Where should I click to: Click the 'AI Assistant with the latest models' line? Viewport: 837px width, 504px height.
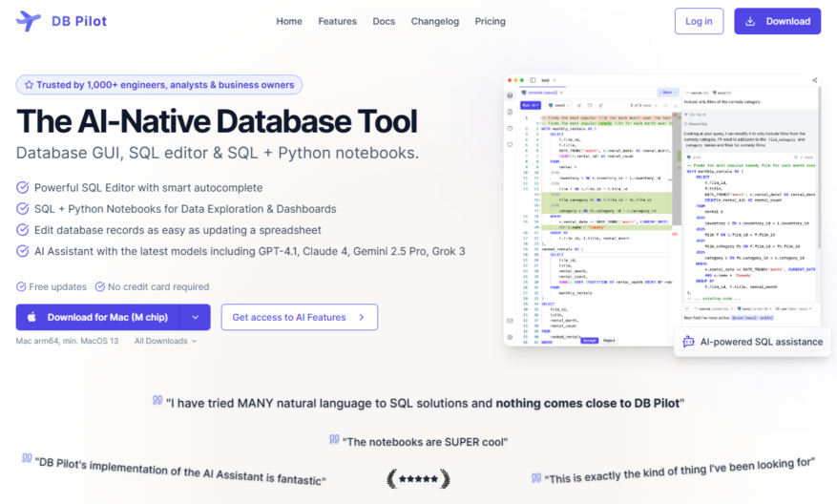tap(250, 251)
